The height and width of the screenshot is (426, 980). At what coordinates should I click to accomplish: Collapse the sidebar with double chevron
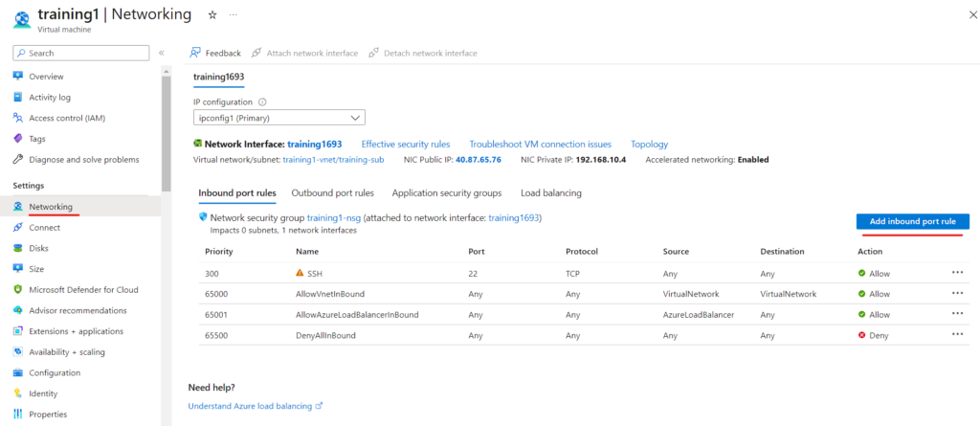coord(161,53)
